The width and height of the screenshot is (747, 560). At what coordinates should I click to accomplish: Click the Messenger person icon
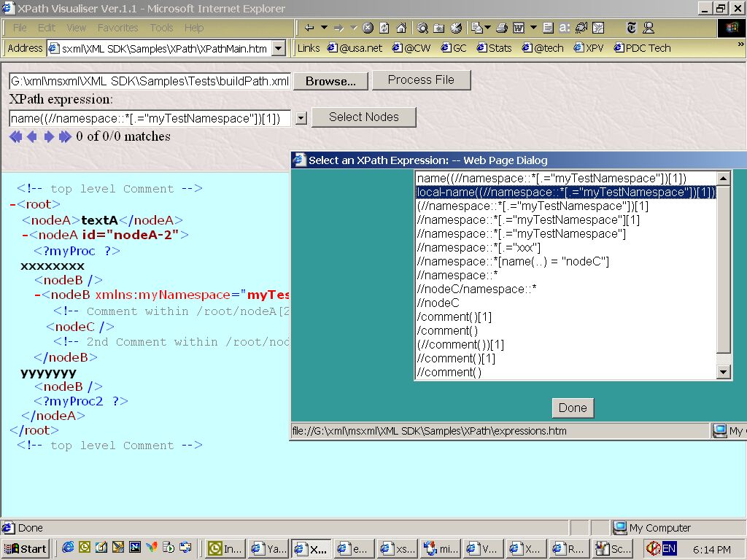point(649,28)
